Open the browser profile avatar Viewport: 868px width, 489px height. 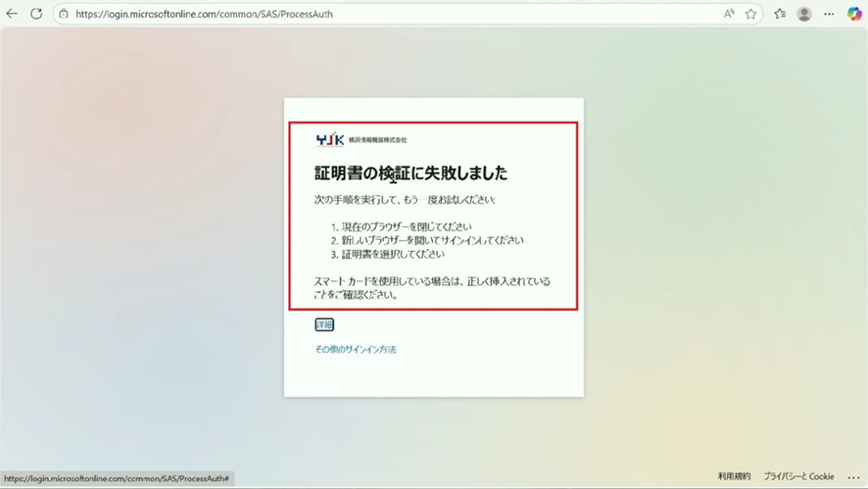click(x=804, y=14)
